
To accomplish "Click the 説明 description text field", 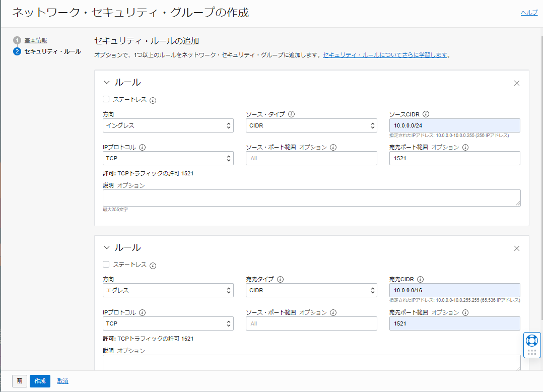I will (311, 198).
